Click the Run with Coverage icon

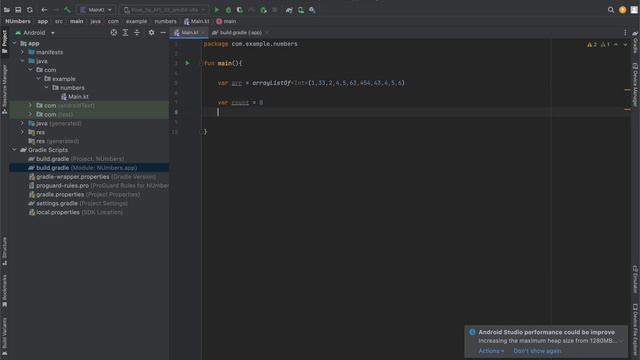click(x=240, y=10)
